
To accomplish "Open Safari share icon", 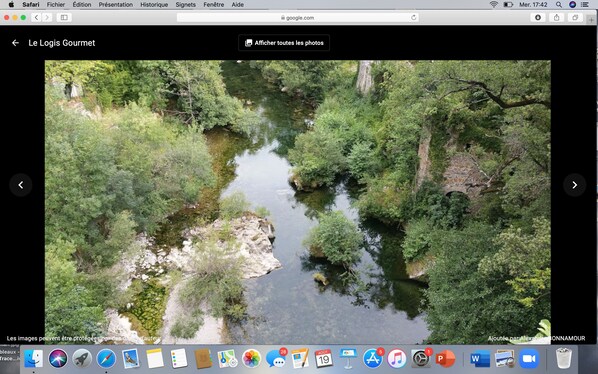I will pos(556,18).
